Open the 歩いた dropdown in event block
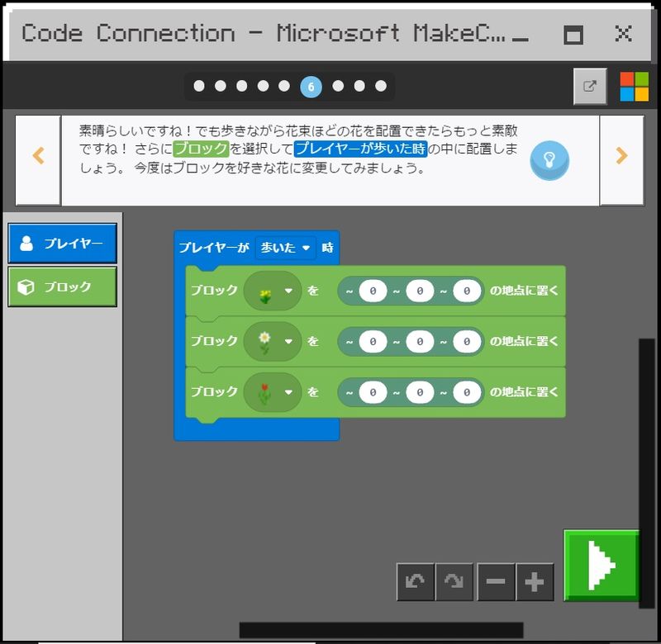This screenshot has width=661, height=644. click(x=285, y=248)
